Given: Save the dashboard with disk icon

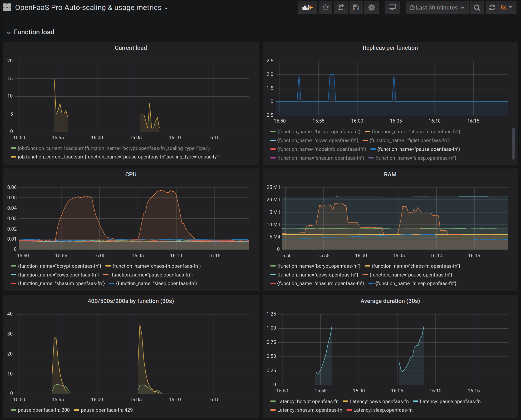Looking at the screenshot, I should [x=356, y=8].
